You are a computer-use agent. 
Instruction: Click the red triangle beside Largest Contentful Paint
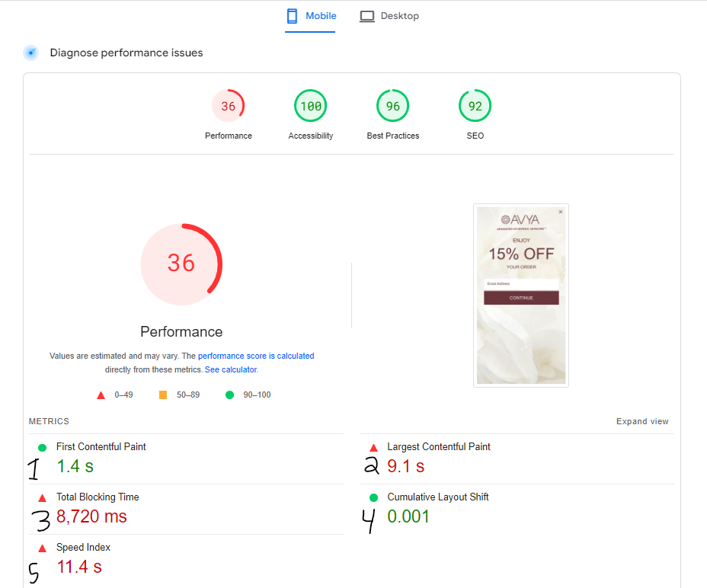(373, 448)
